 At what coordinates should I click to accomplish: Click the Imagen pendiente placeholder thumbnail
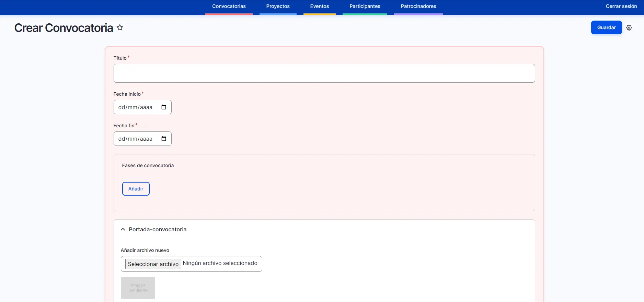tap(138, 288)
